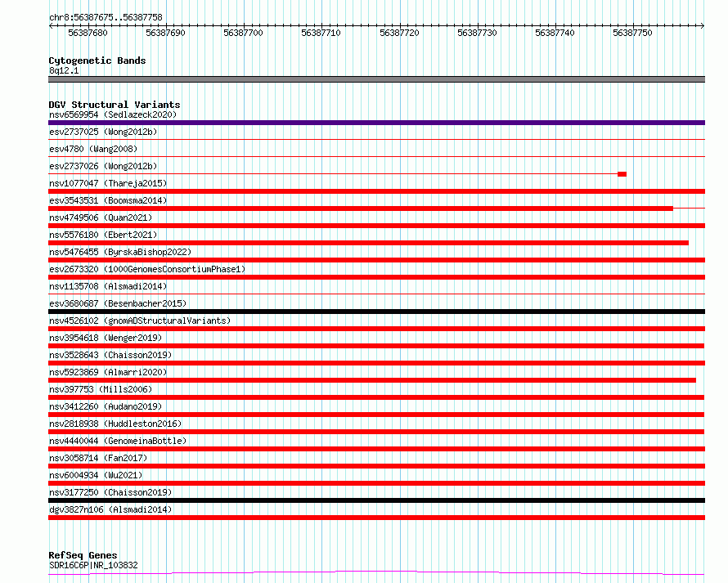Select the 8q12.1 band label
Screen dimensions: 728x583
pyautogui.click(x=64, y=70)
